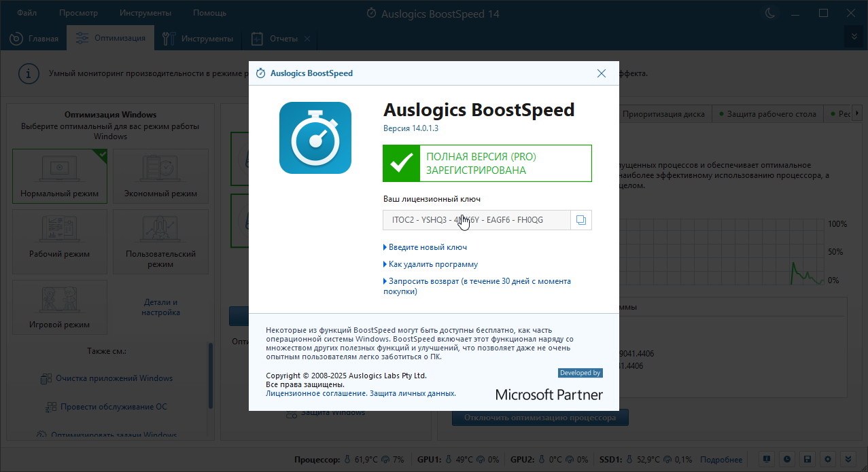Image resolution: width=868 pixels, height=472 pixels.
Task: Click the info icon beside smart monitoring text
Action: pyautogui.click(x=28, y=73)
